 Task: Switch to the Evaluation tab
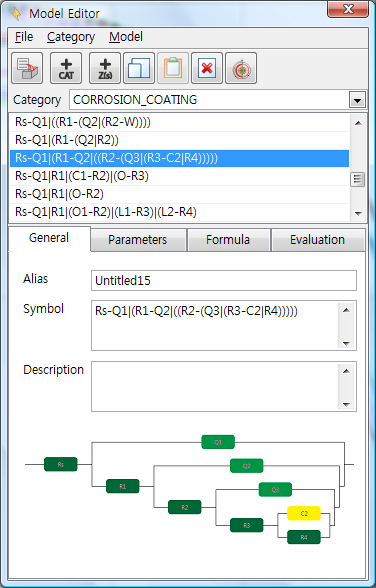coord(318,240)
